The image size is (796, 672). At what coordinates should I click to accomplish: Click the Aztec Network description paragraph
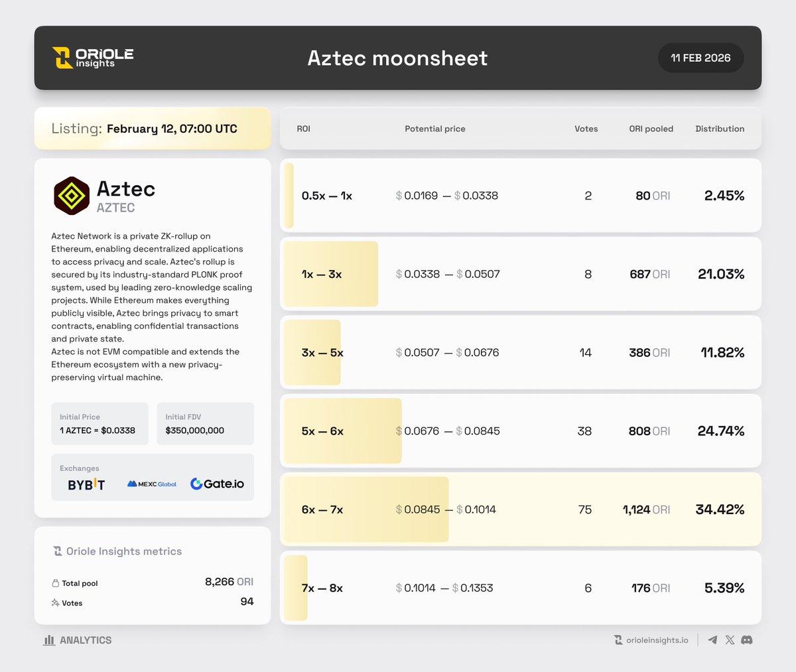[x=152, y=306]
